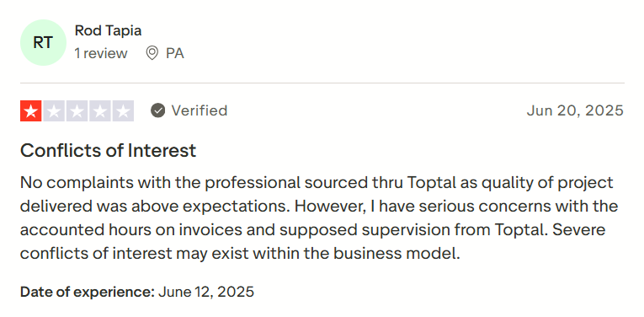
Task: Click the June 12, 2025 experience date
Action: (206, 292)
